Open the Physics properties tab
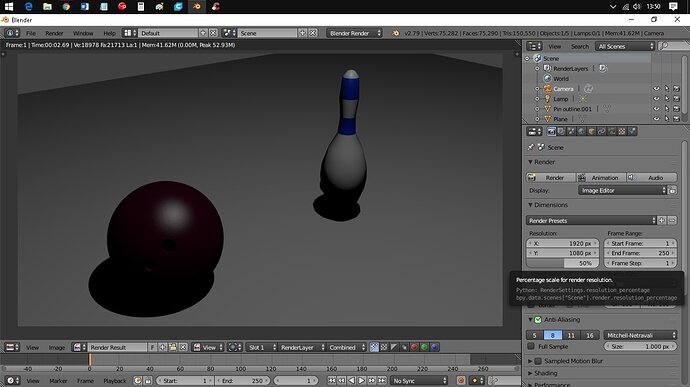 pos(632,131)
